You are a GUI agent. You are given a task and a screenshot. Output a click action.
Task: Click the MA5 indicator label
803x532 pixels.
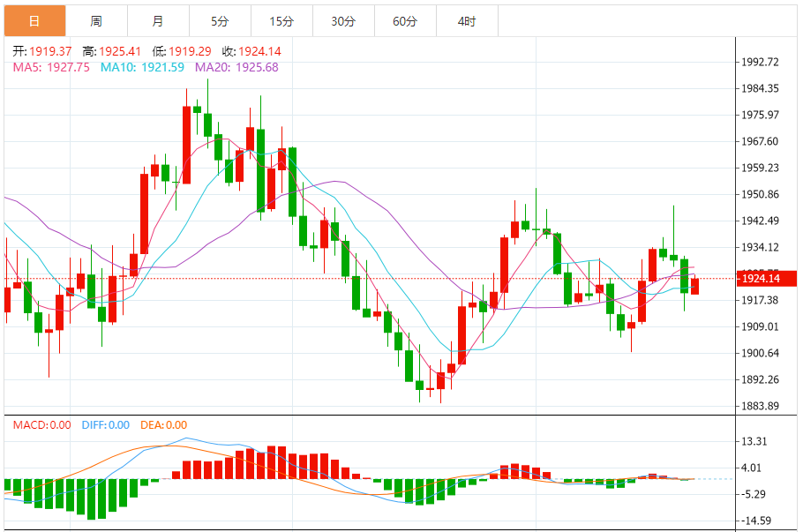51,67
